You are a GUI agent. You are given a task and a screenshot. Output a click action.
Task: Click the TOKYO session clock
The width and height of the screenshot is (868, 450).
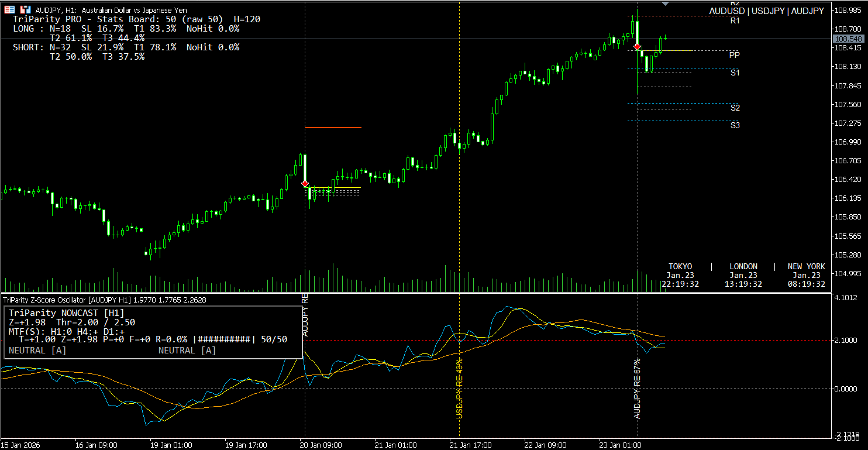coord(680,275)
